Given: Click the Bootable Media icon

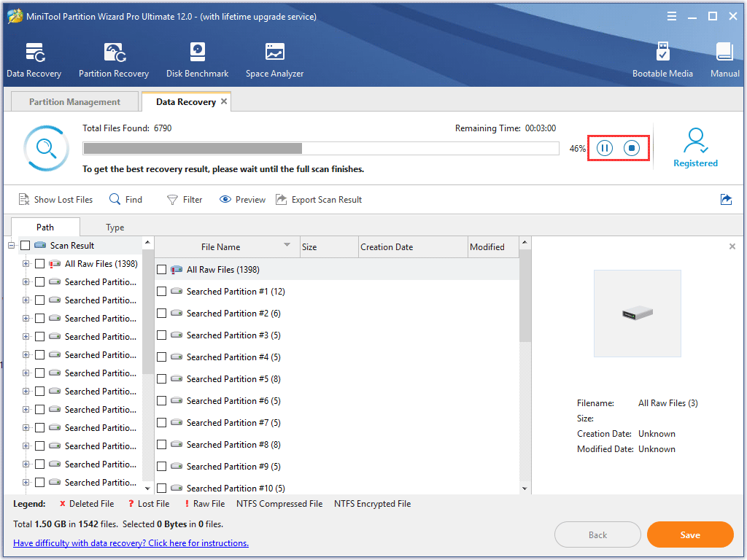Looking at the screenshot, I should pos(662,60).
